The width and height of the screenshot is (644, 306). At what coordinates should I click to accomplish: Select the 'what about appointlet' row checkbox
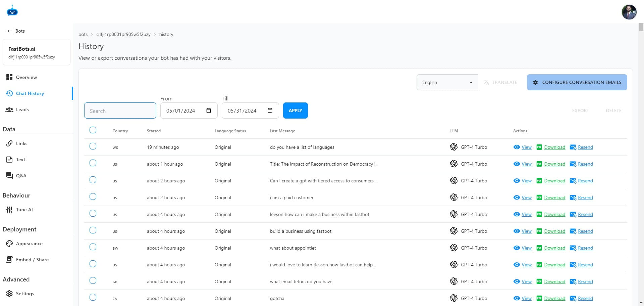(x=93, y=247)
